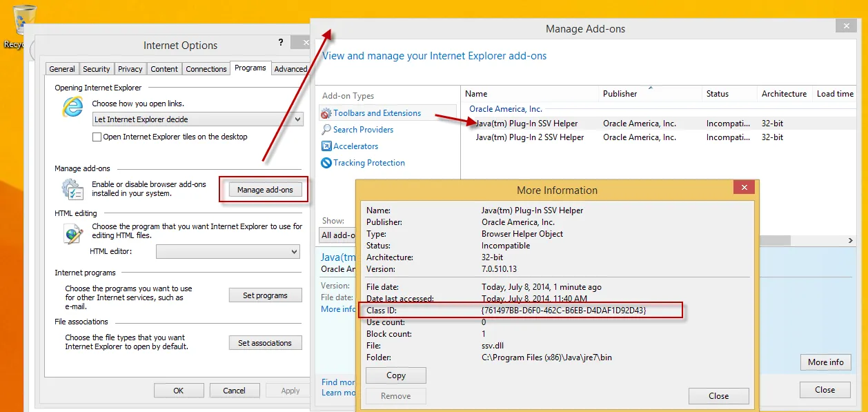Switch to the General tab
The width and height of the screenshot is (868, 412).
(62, 69)
